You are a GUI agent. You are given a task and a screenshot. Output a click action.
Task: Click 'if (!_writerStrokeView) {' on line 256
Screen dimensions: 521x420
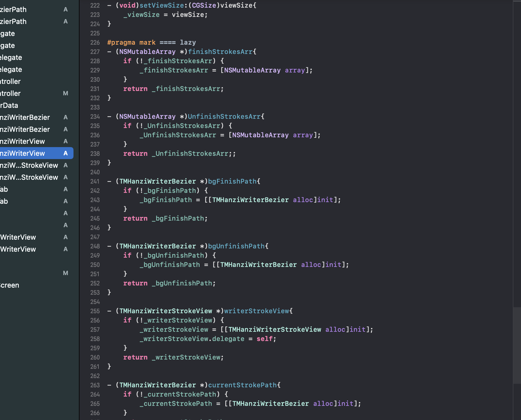[174, 320]
